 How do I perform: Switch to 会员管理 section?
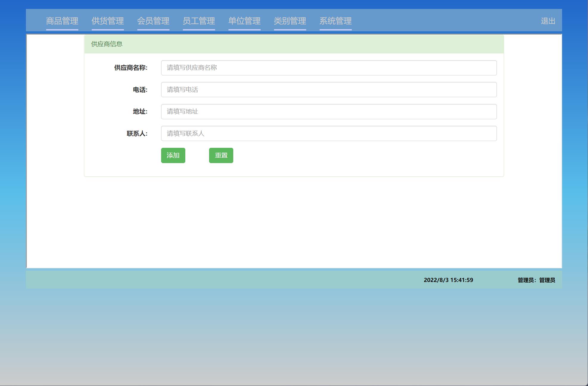(x=154, y=21)
